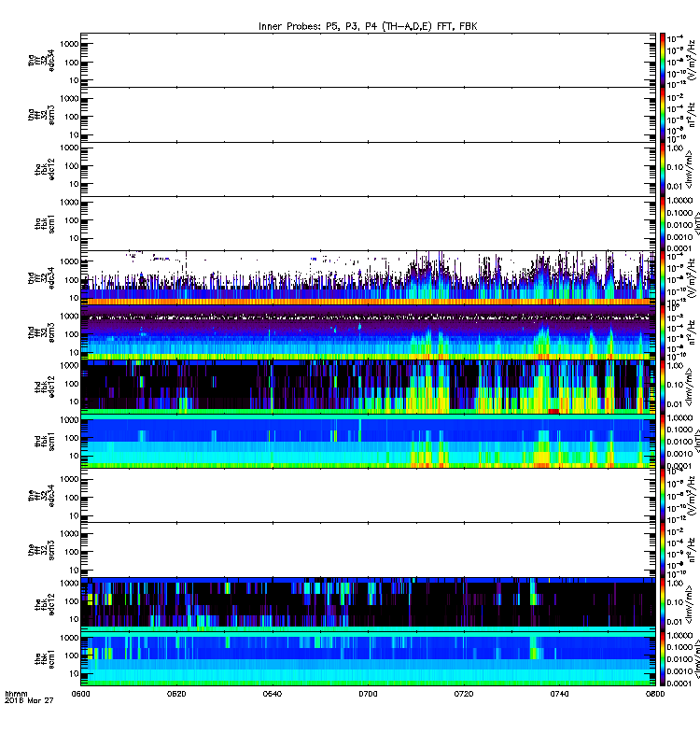Click the tha fbk edc12 axis label
The height and width of the screenshot is (747, 700).
click(45, 169)
